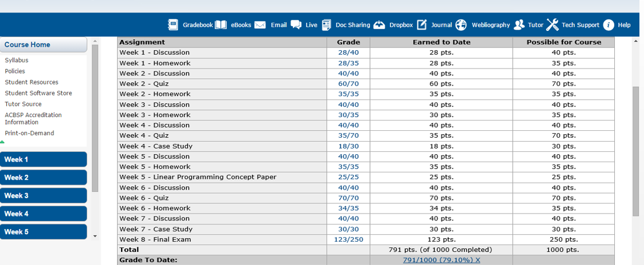Screen dimensions: 644x265
Task: Open the Webliography globe icon
Action: click(461, 25)
